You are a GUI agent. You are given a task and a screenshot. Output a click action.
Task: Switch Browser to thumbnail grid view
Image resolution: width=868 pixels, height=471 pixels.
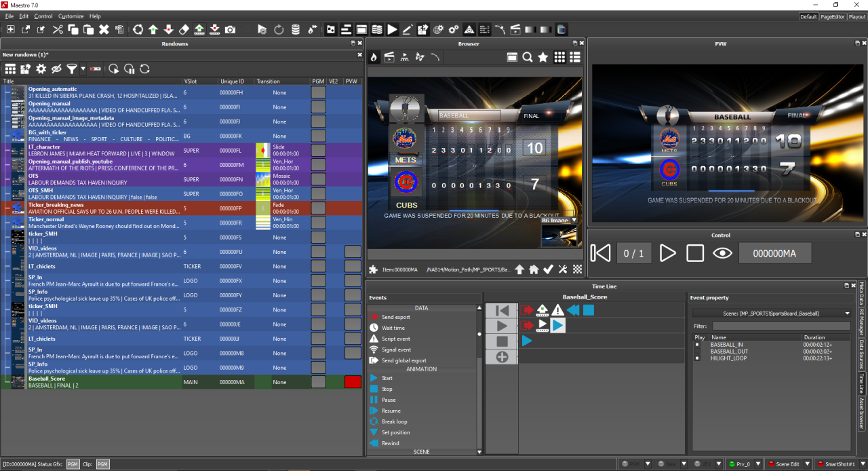(559, 57)
